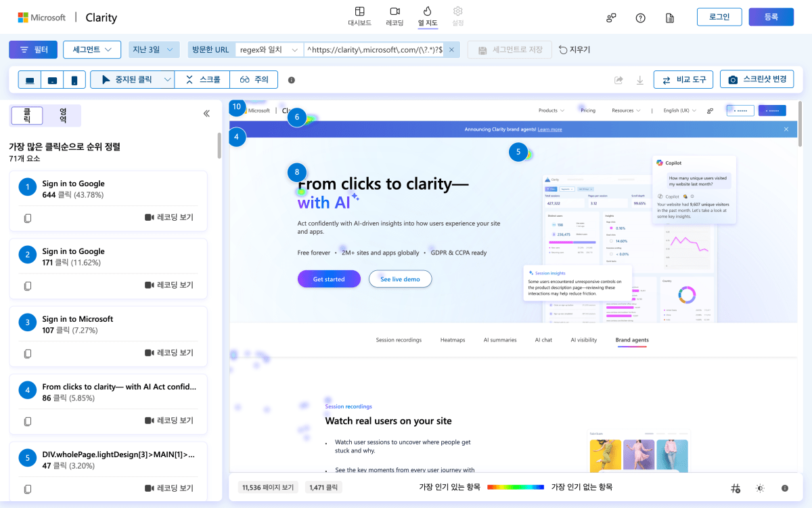Select heatmap marker number 8
This screenshot has height=508, width=812.
click(x=296, y=173)
